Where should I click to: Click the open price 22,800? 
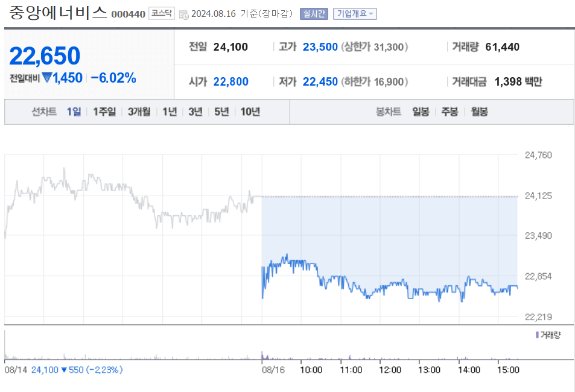231,81
